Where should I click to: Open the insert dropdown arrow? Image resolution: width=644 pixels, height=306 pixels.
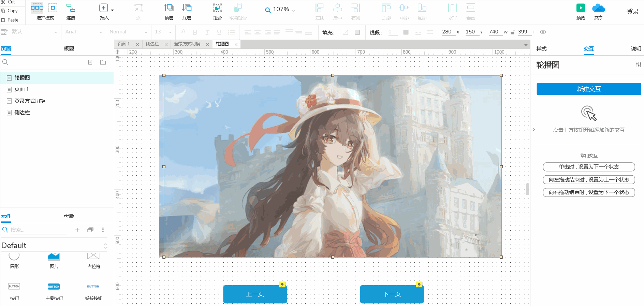[x=113, y=10]
